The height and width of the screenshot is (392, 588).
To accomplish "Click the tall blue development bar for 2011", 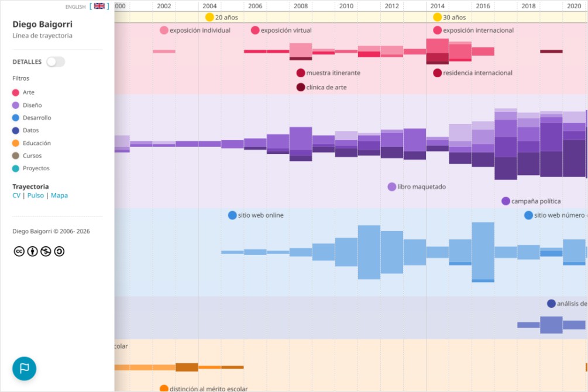I will (x=369, y=252).
